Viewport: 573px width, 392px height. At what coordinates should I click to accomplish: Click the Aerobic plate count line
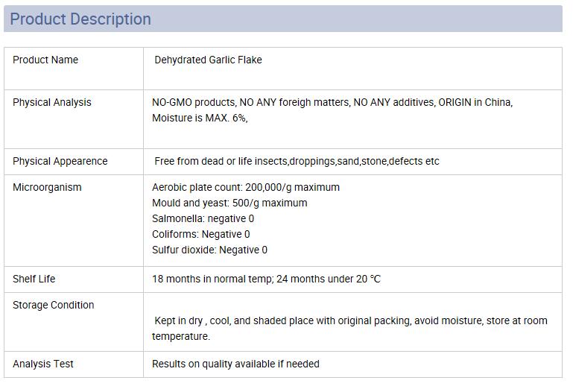(x=246, y=187)
